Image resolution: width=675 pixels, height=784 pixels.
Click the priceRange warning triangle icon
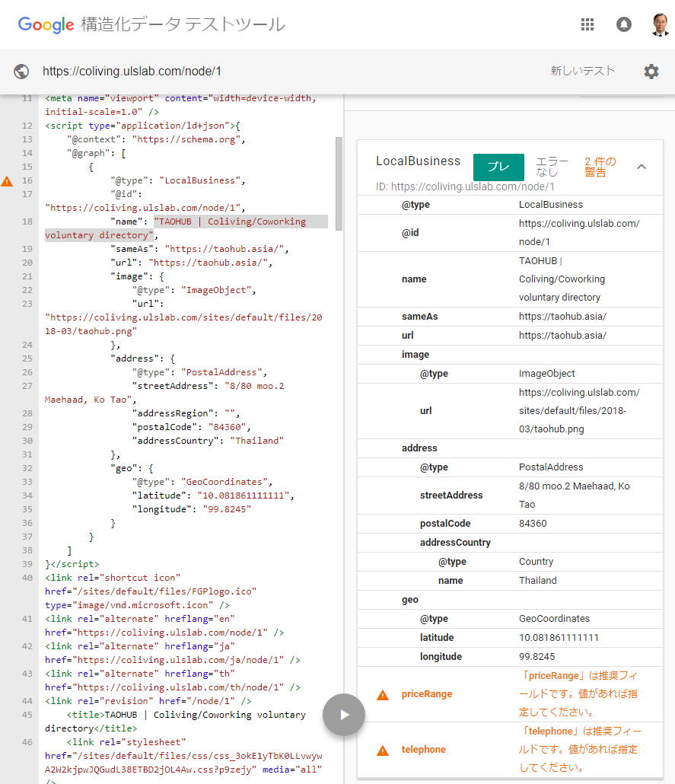point(383,695)
